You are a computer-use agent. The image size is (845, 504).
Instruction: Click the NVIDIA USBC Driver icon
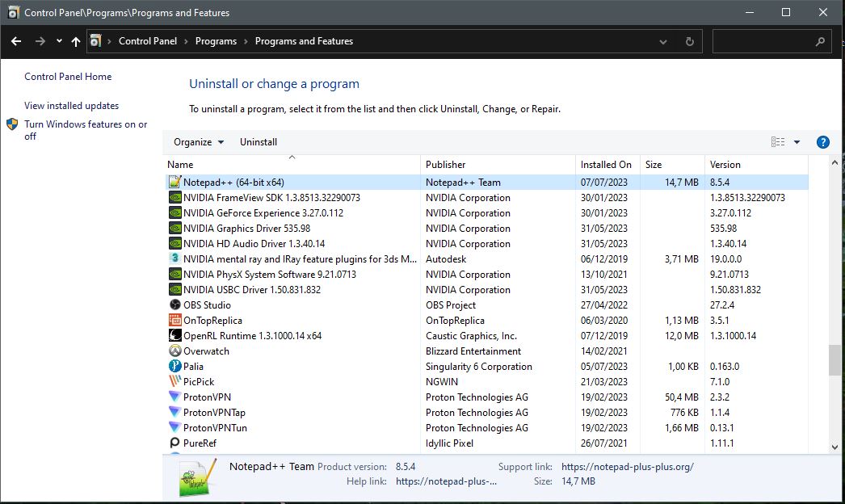[x=175, y=289]
